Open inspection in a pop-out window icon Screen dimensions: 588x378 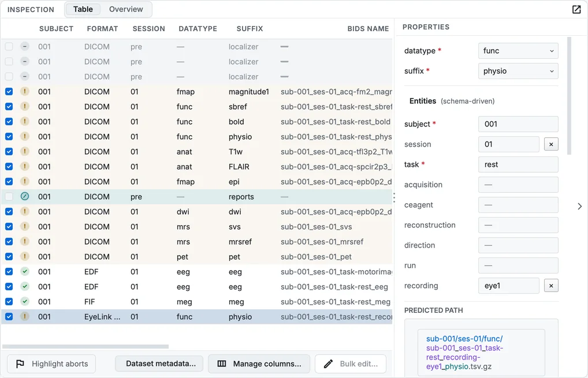pos(576,9)
